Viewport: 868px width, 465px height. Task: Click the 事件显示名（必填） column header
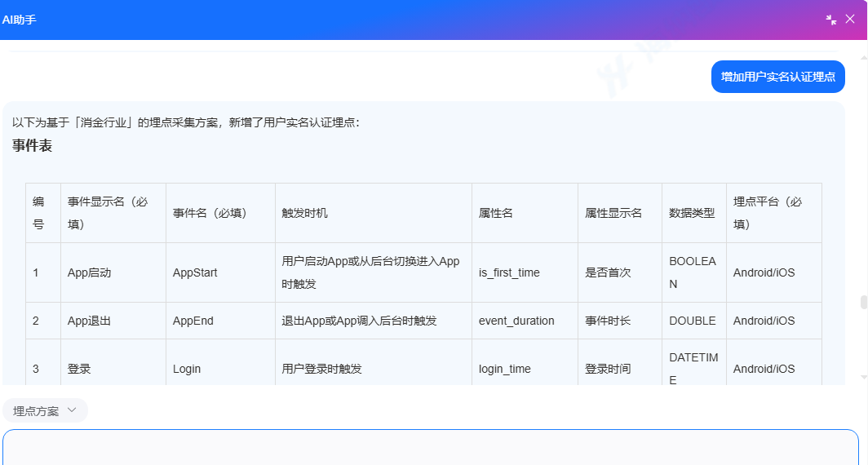(113, 213)
